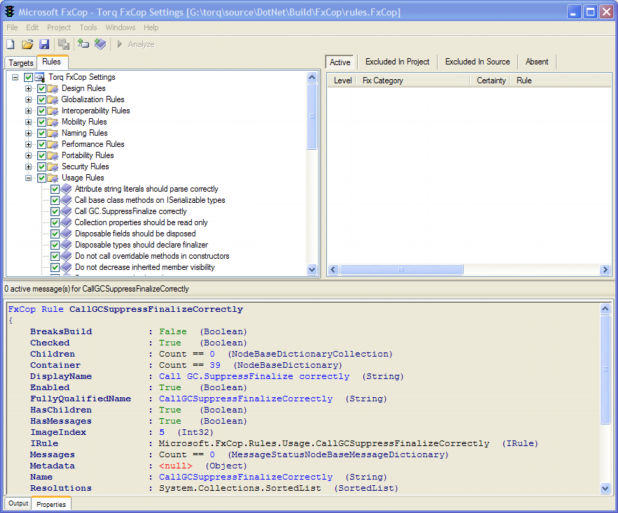Select the Collection properties should be read only rule
618x513 pixels.
point(141,222)
